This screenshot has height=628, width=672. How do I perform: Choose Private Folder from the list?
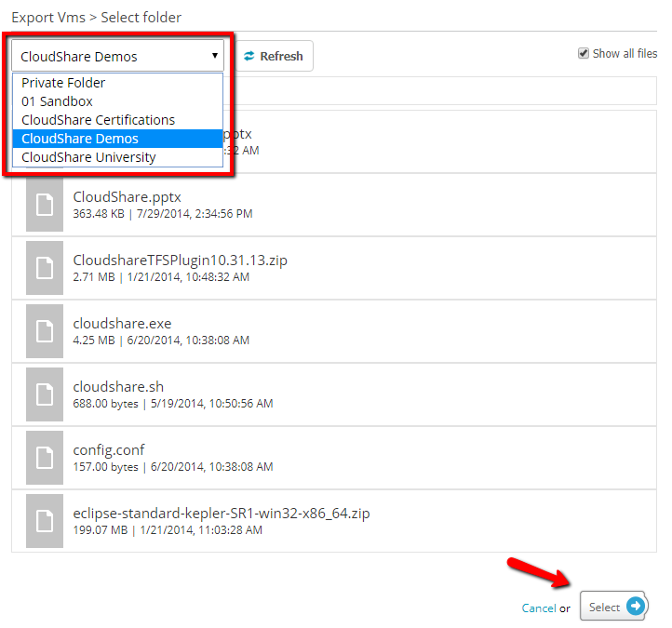point(118,83)
